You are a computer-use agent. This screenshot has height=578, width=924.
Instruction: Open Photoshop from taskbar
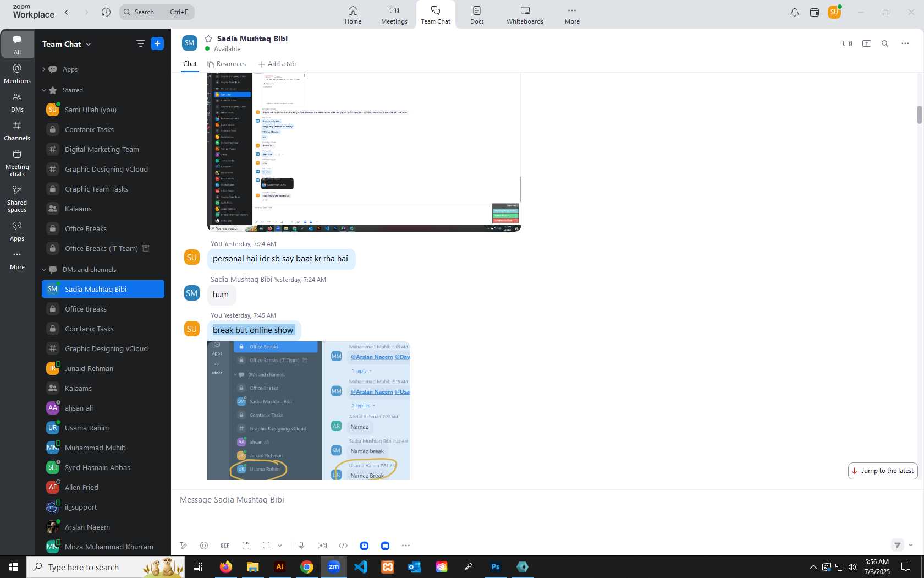(x=496, y=567)
